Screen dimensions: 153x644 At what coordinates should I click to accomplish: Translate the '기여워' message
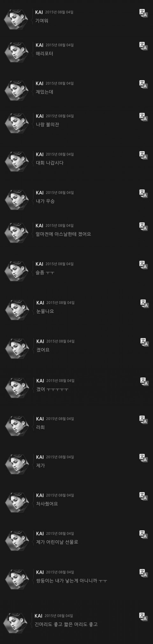pos(143,13)
